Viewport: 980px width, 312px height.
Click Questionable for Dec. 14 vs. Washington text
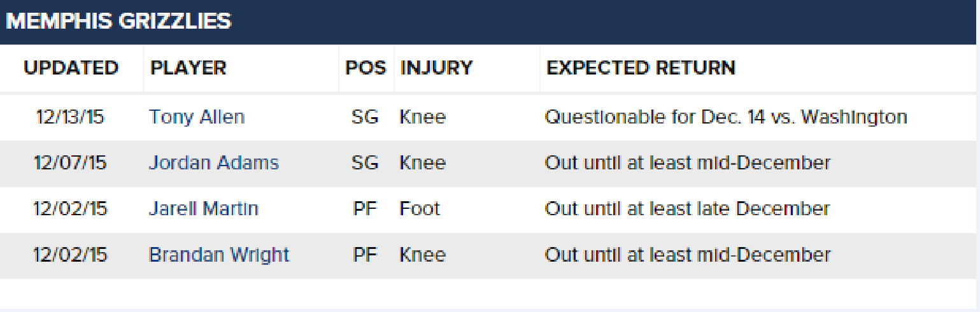[726, 117]
